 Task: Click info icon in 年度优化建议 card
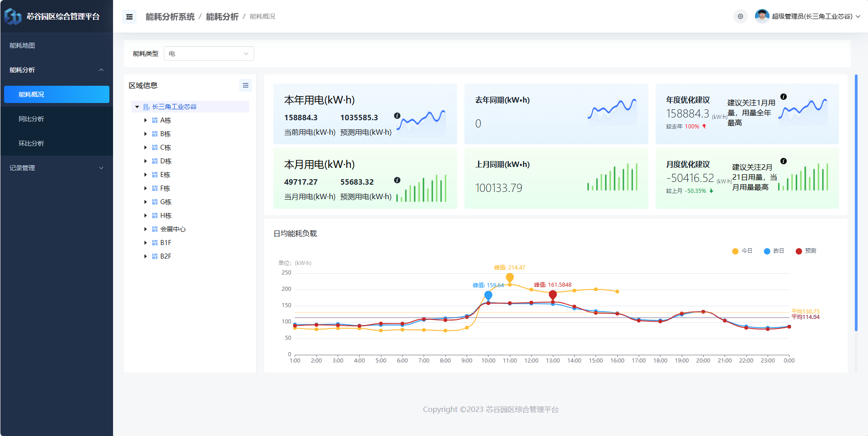pyautogui.click(x=783, y=97)
